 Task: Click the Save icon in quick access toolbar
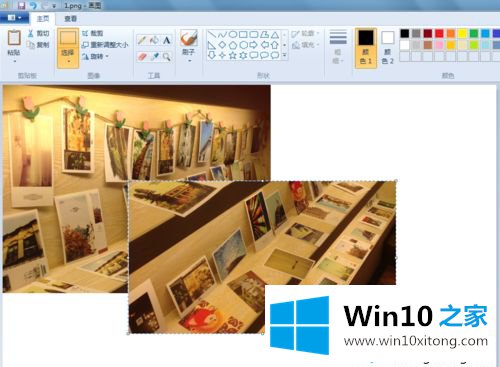pyautogui.click(x=21, y=6)
